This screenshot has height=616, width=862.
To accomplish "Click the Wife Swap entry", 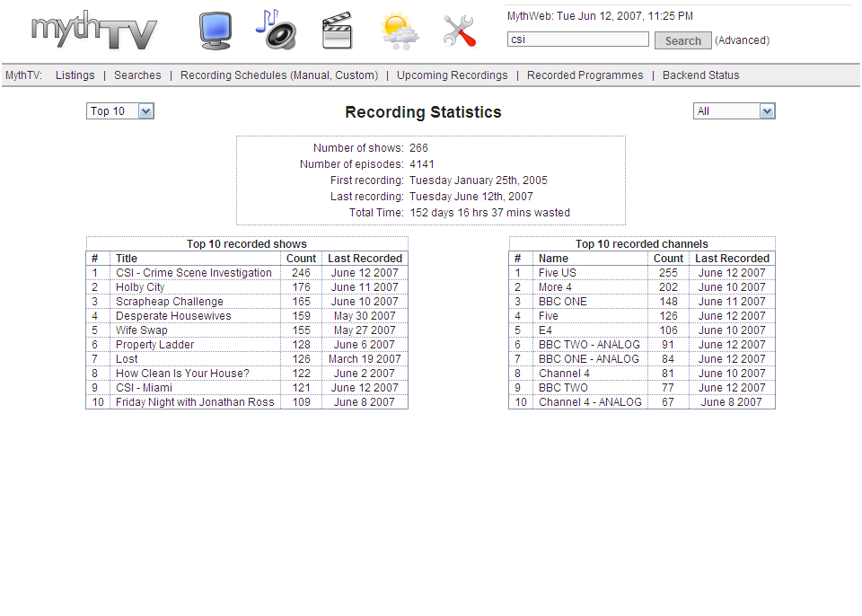I will [141, 330].
